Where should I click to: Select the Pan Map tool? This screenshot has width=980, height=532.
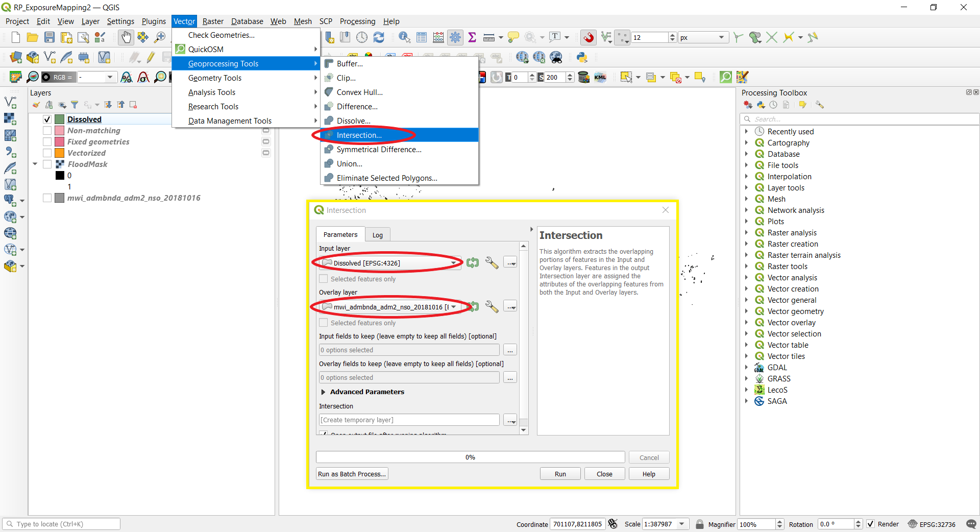click(126, 37)
